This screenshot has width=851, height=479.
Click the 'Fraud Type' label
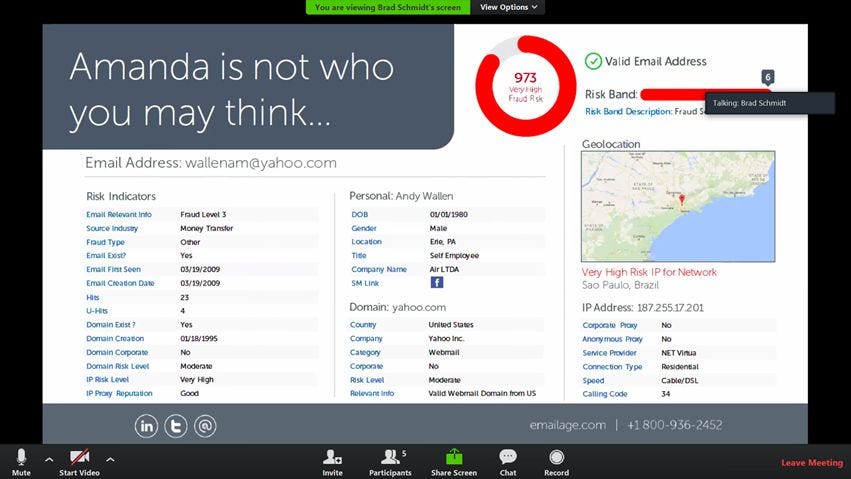pos(105,242)
